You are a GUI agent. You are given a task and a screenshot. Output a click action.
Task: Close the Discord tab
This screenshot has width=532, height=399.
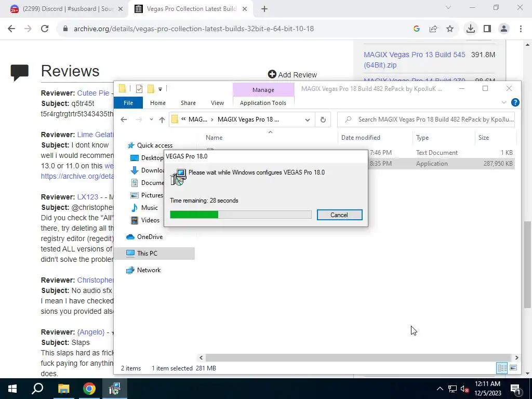pos(121,9)
